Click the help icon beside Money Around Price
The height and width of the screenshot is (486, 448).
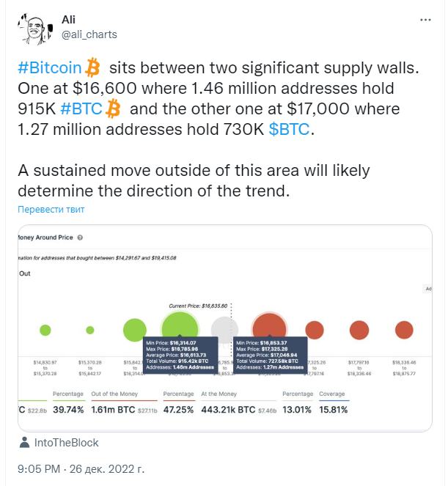pos(80,238)
